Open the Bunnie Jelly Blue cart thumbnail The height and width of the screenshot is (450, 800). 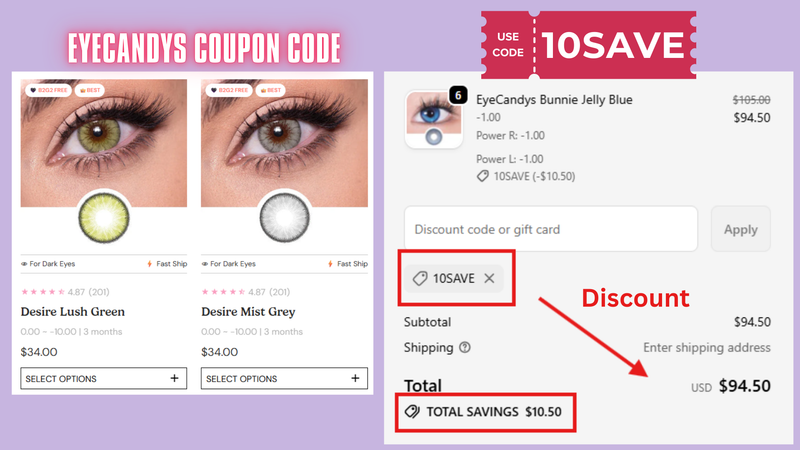tap(434, 119)
